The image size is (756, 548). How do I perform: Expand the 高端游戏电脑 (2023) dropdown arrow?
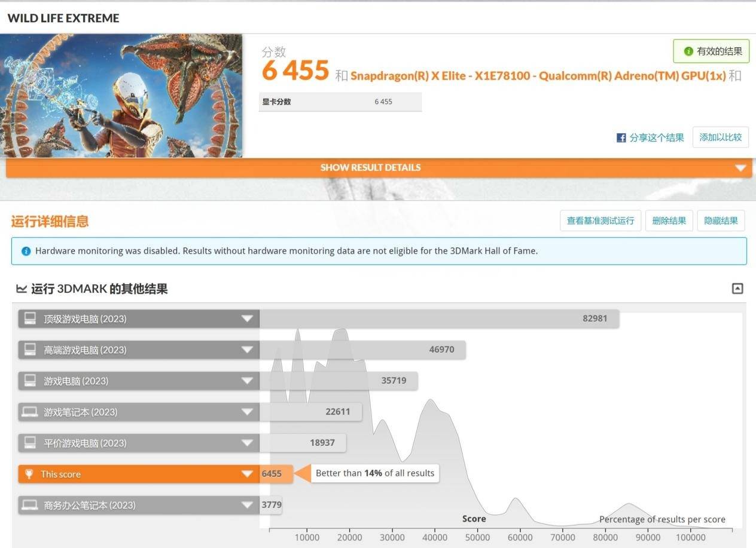click(x=247, y=350)
